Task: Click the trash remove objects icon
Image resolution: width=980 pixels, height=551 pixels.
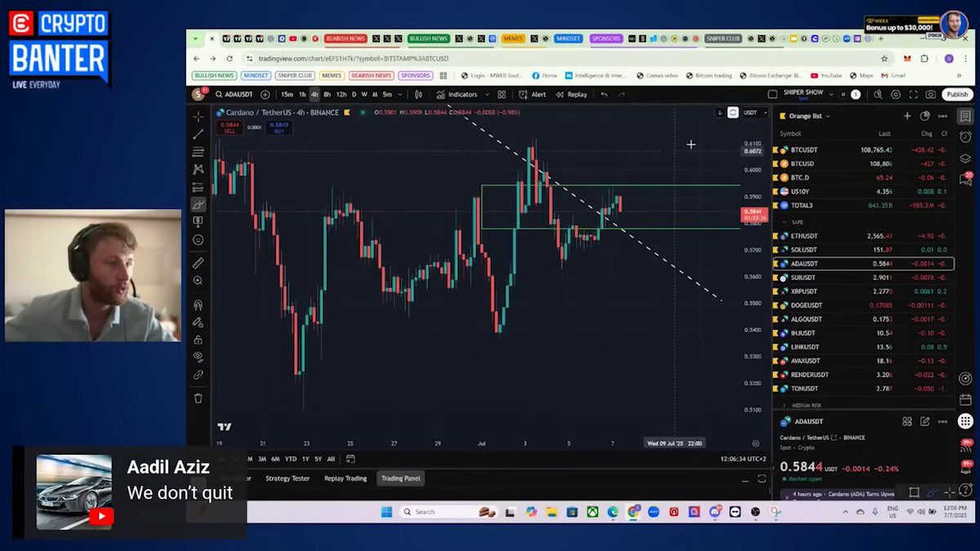Action: pyautogui.click(x=198, y=398)
